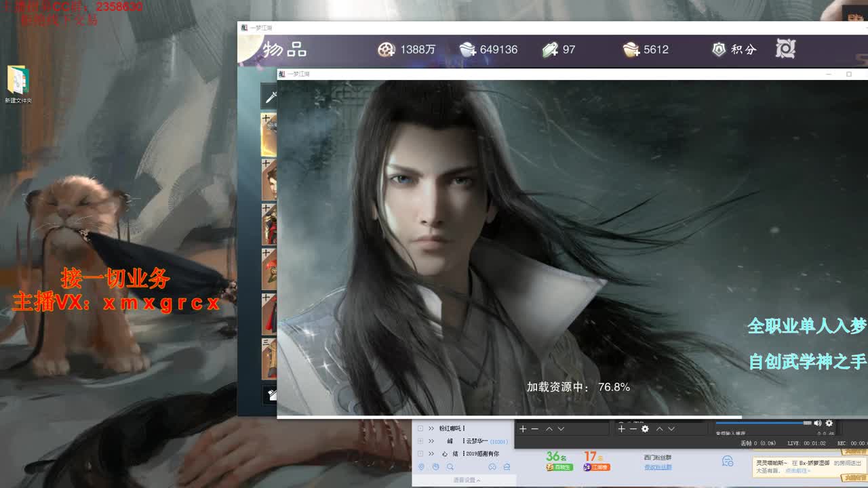Open the 积分 points shield icon
This screenshot has height=488, width=868.
pos(719,49)
